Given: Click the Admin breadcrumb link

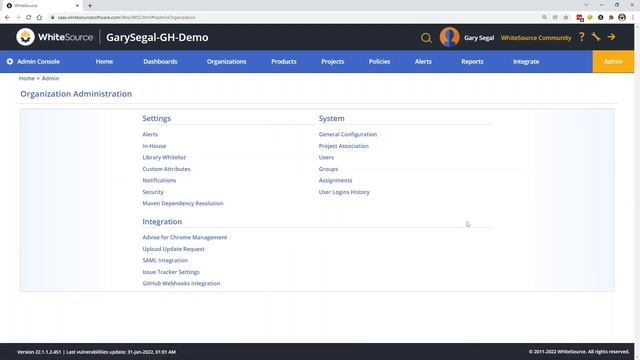Looking at the screenshot, I should [51, 78].
